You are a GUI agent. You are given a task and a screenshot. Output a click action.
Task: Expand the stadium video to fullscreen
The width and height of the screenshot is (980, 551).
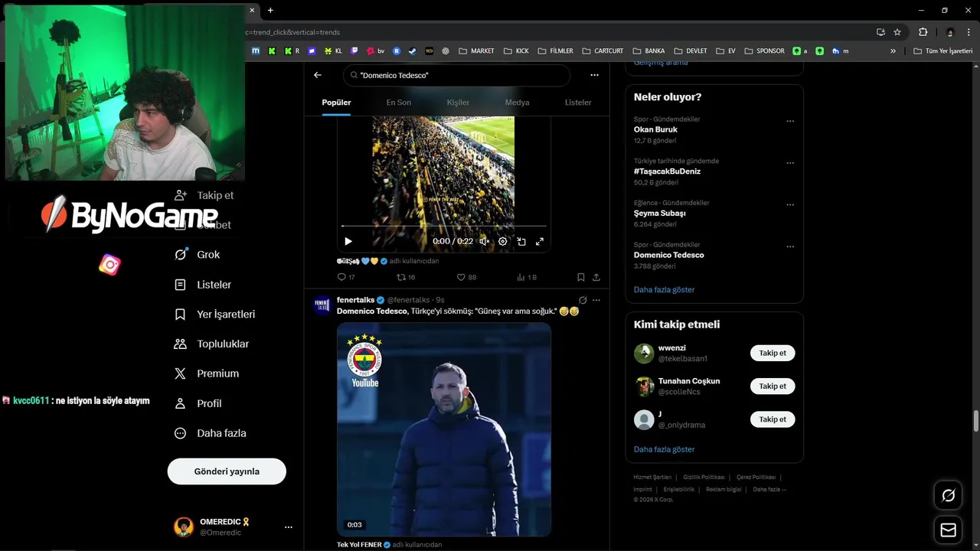(540, 241)
